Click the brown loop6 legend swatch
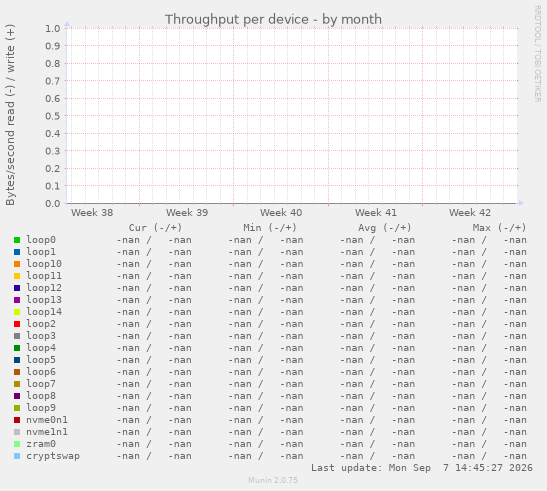Screen dimensions: 547x491 click(17, 372)
